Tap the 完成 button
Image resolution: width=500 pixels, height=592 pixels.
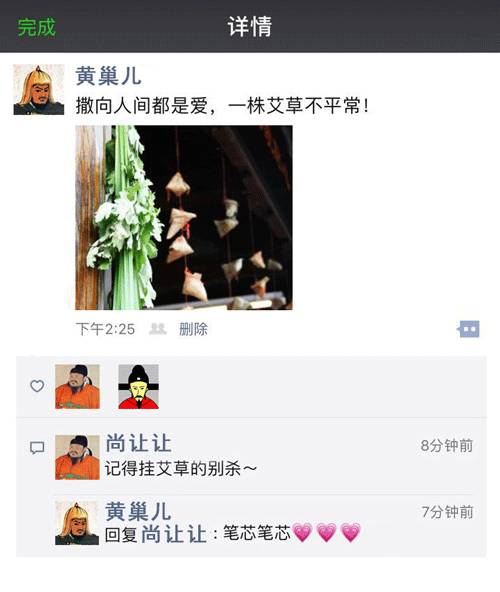37,27
